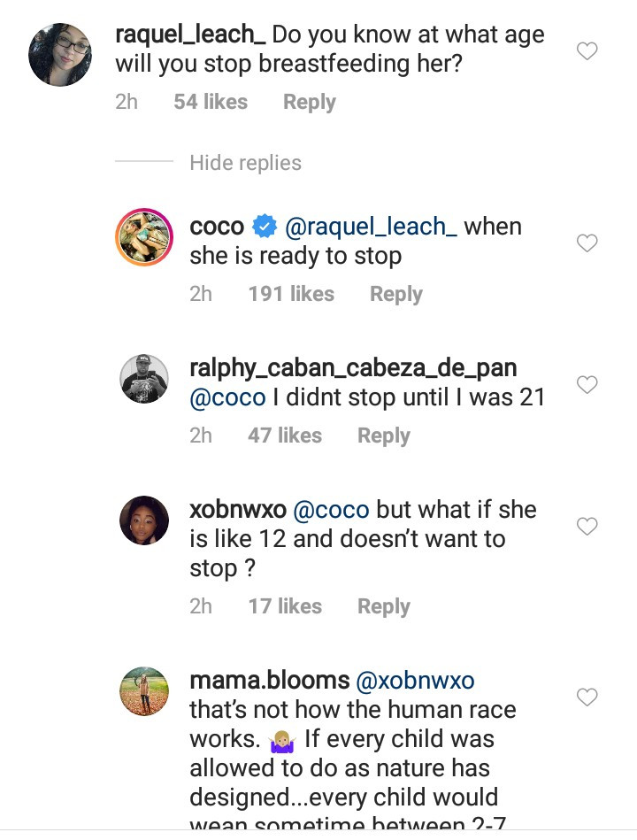Reply to xobnwxo's comment

click(383, 606)
